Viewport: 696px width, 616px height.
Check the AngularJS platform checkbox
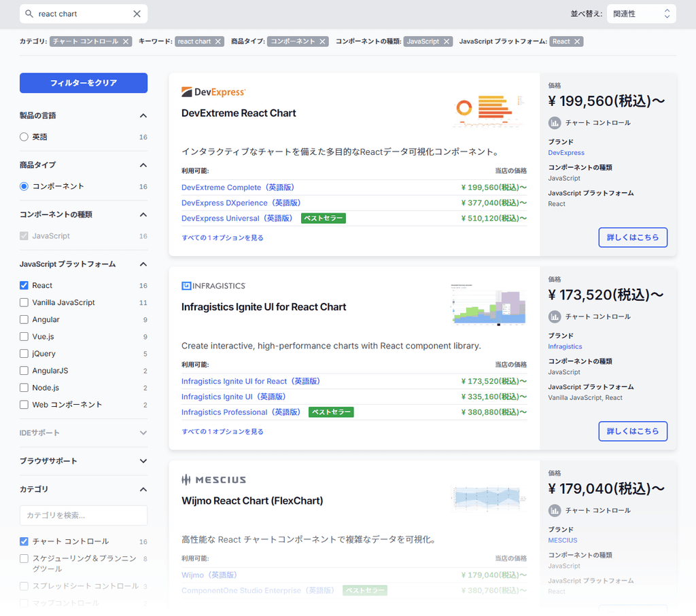pyautogui.click(x=24, y=371)
